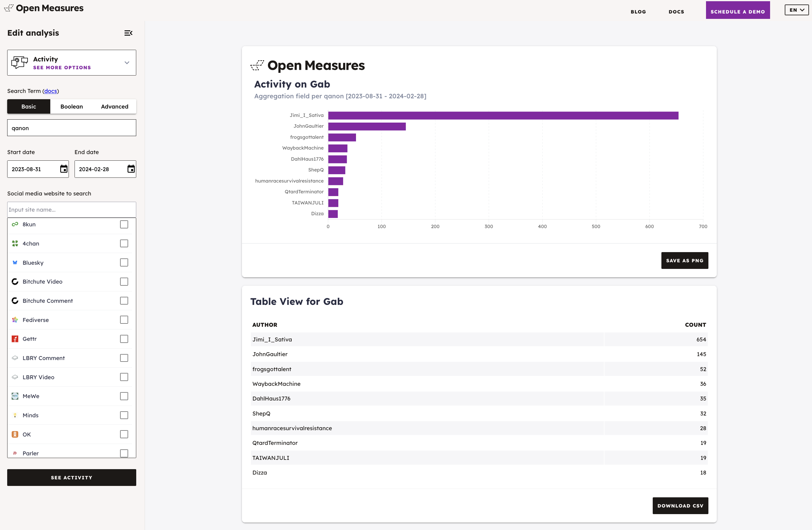Click the Input site name field

coord(72,210)
